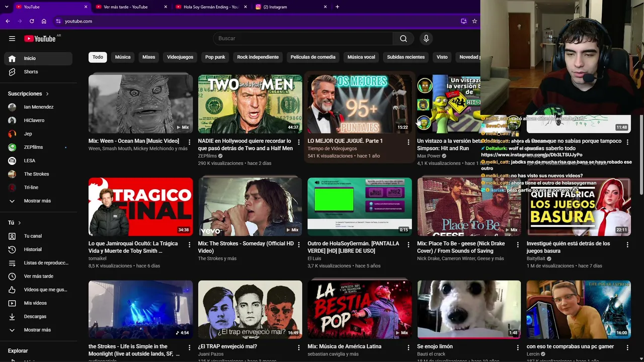Open options menu for Ween Ocean Man mix
The image size is (644, 362).
[x=189, y=142]
